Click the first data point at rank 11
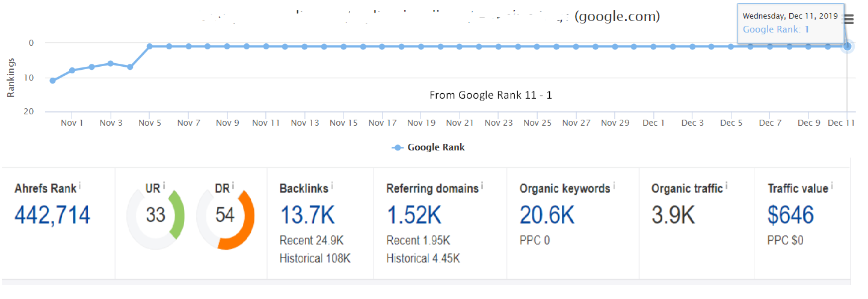The height and width of the screenshot is (299, 868). [52, 81]
